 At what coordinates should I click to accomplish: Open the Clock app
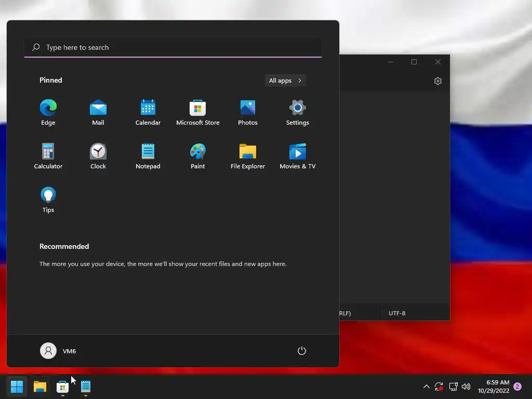point(98,156)
